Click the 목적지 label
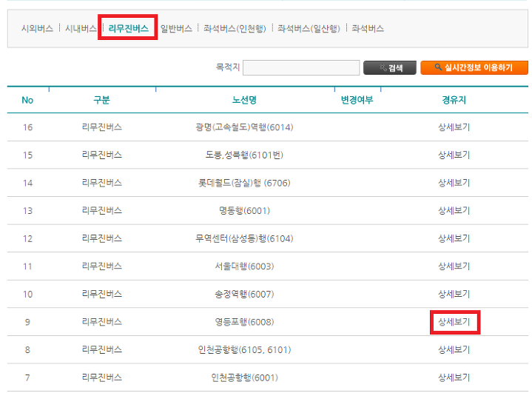This screenshot has width=532, height=393. tap(228, 67)
